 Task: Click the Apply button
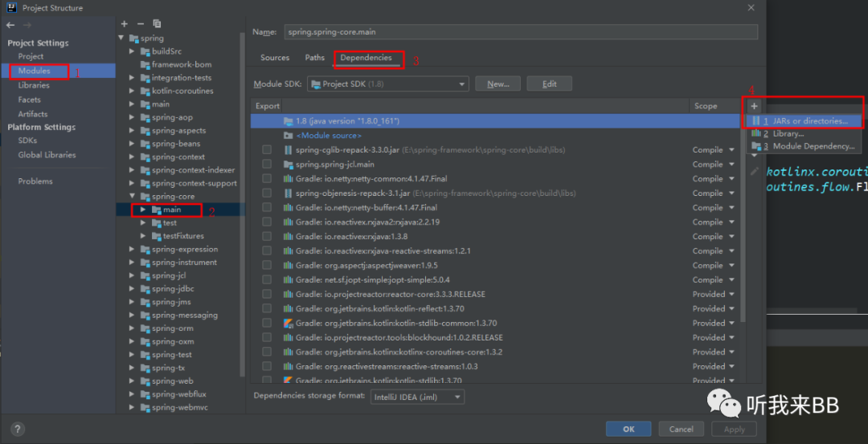pos(734,429)
